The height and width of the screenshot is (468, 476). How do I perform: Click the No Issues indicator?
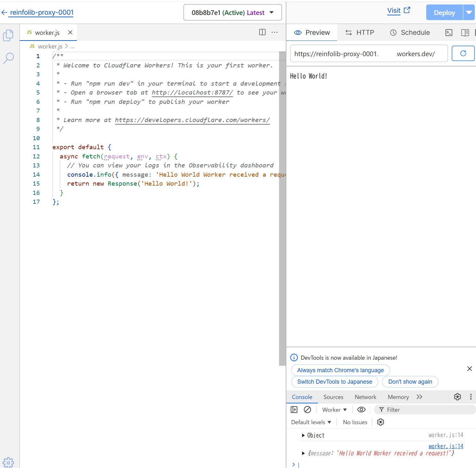click(355, 422)
